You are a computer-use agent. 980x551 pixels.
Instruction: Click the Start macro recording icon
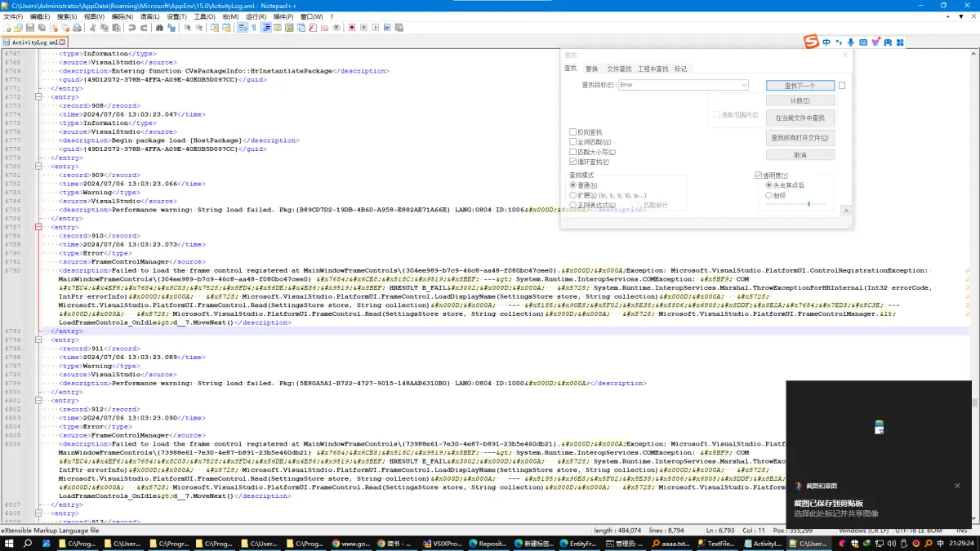pyautogui.click(x=352, y=28)
